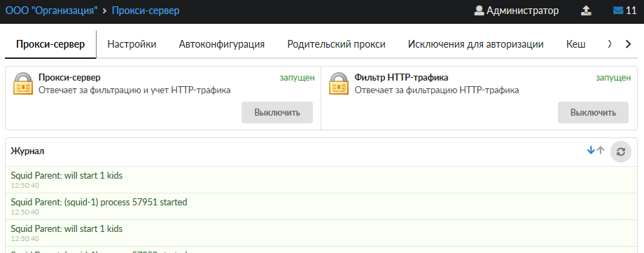Open Исключения для авторизации tab
The width and height of the screenshot is (644, 253).
476,44
